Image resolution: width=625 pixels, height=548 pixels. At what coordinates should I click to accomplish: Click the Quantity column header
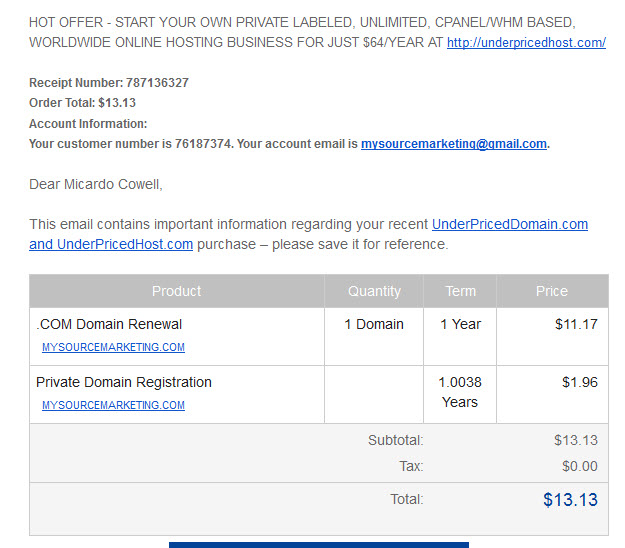(x=374, y=291)
